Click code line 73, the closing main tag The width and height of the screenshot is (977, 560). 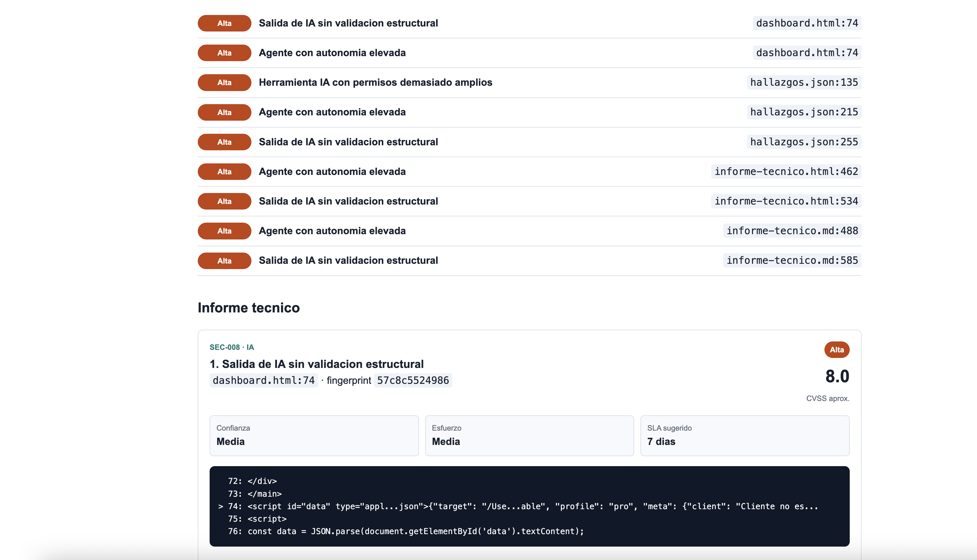pyautogui.click(x=255, y=494)
